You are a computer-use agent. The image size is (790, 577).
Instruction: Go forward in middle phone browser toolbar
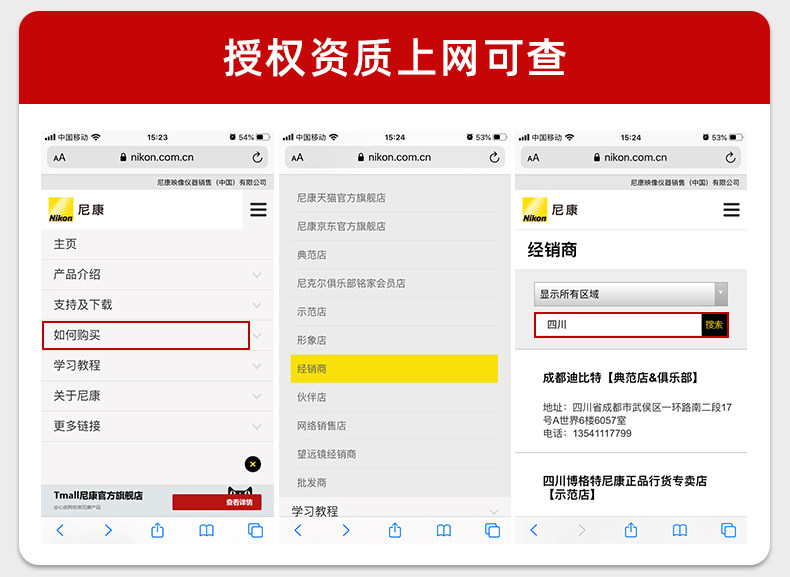click(346, 530)
